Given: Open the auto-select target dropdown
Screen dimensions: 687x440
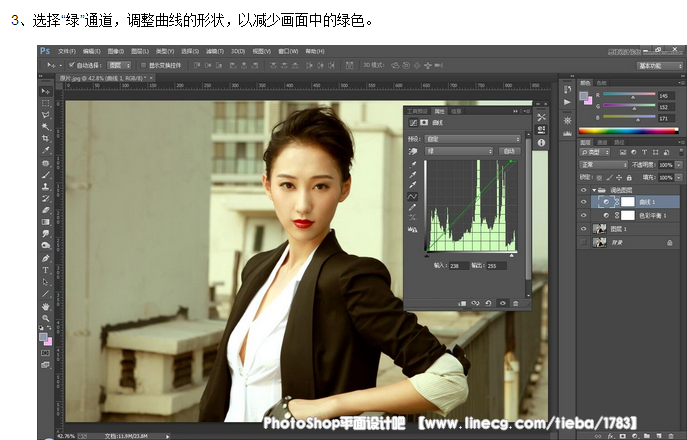Looking at the screenshot, I should [x=119, y=65].
